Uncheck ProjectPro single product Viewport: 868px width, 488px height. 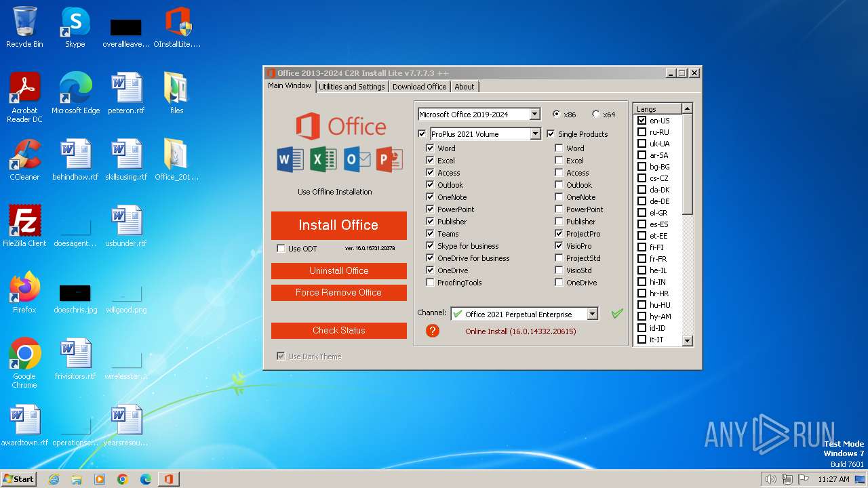pos(559,233)
